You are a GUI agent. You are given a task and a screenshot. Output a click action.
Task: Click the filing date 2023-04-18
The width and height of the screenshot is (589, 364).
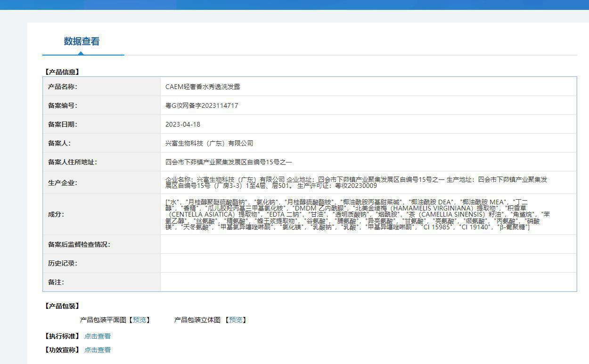[183, 124]
